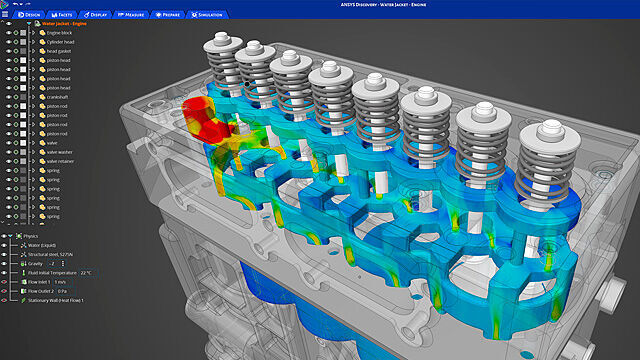Expand the valve washer node
640x360 pixels.
pyautogui.click(x=34, y=152)
